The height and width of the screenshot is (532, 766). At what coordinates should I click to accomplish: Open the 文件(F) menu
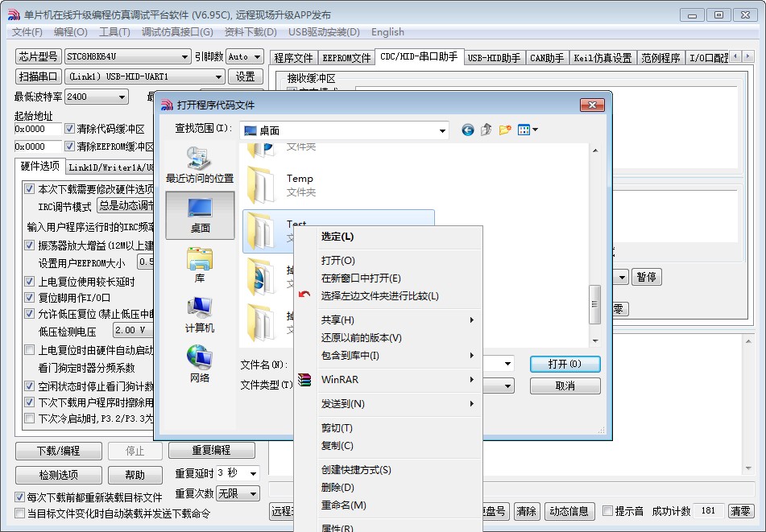coord(27,32)
